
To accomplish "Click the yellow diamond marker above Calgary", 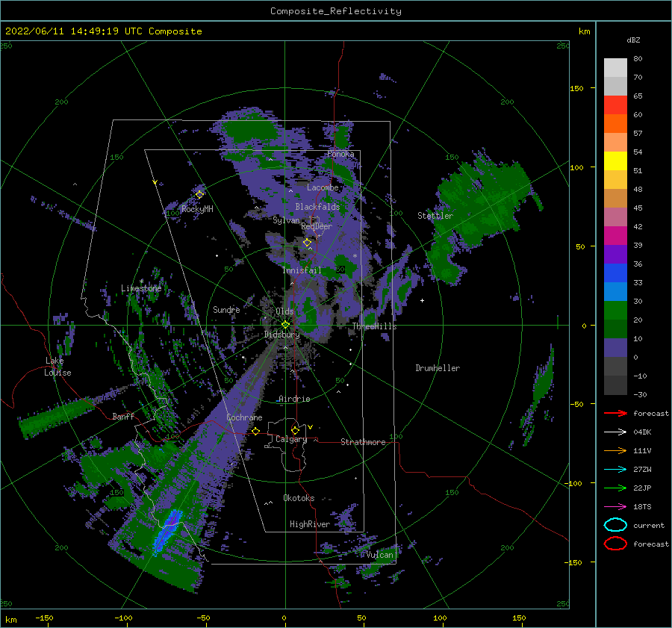I will click(x=295, y=430).
